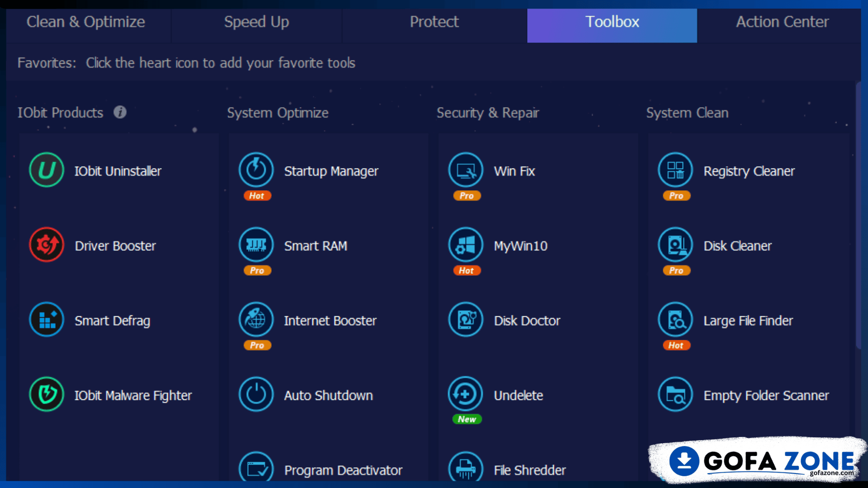868x488 pixels.
Task: Open the Smart RAM icon
Action: point(256,245)
